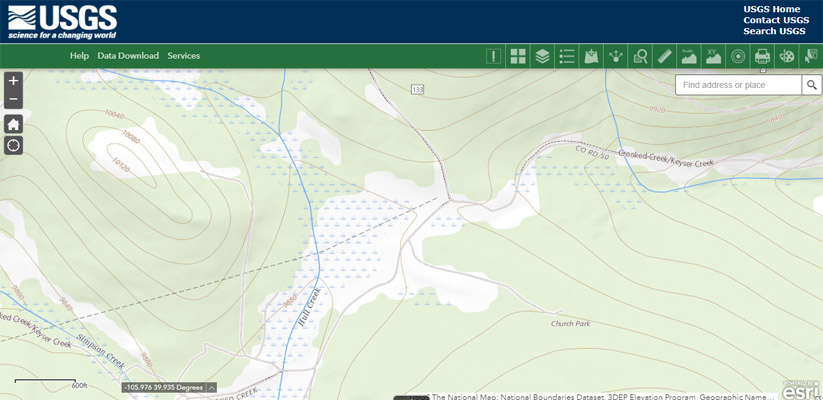Screen dimensions: 823x400
Task: Open the Data Download menu
Action: pyautogui.click(x=128, y=56)
